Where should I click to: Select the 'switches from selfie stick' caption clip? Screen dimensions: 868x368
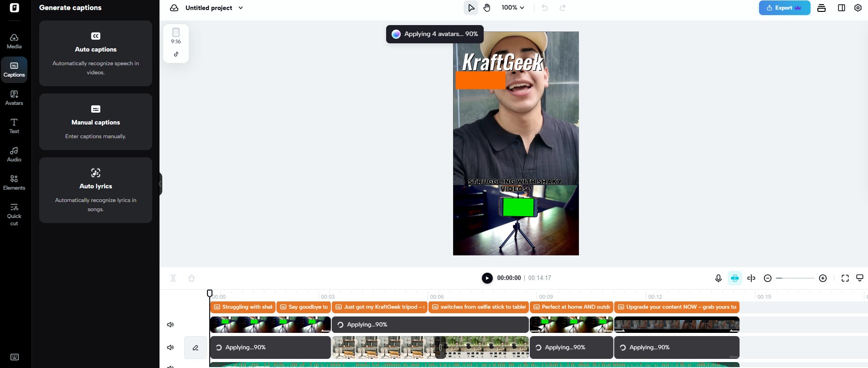point(479,307)
